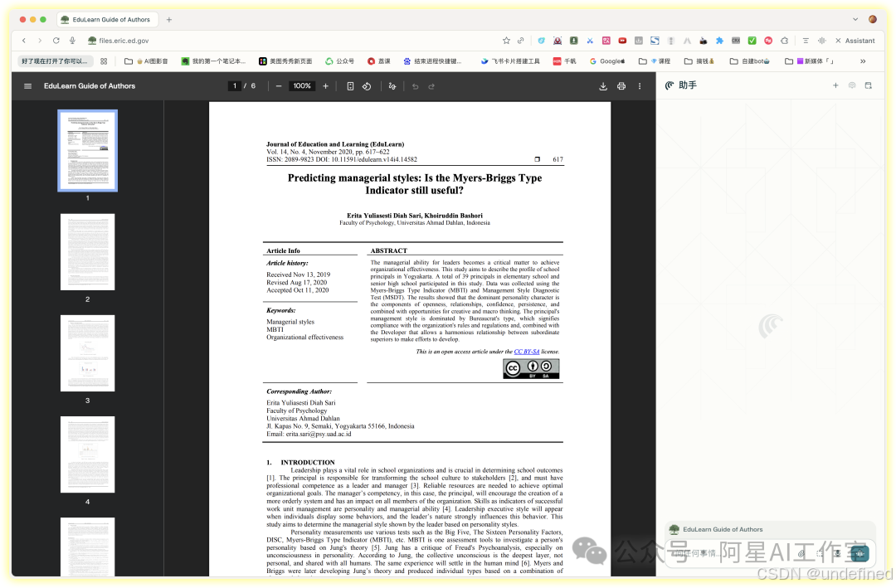Open the 千帆 bookmark
The width and height of the screenshot is (896, 588).
(x=565, y=61)
